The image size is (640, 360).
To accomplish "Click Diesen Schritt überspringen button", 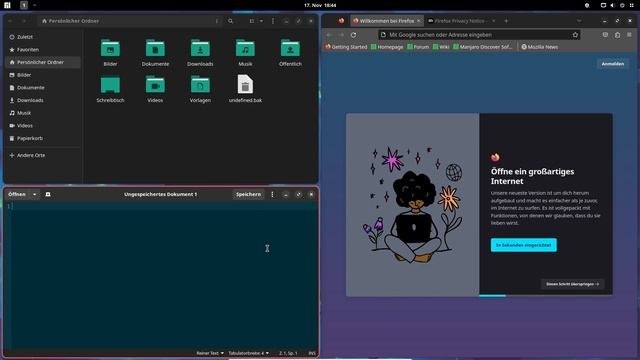I will coord(573,284).
